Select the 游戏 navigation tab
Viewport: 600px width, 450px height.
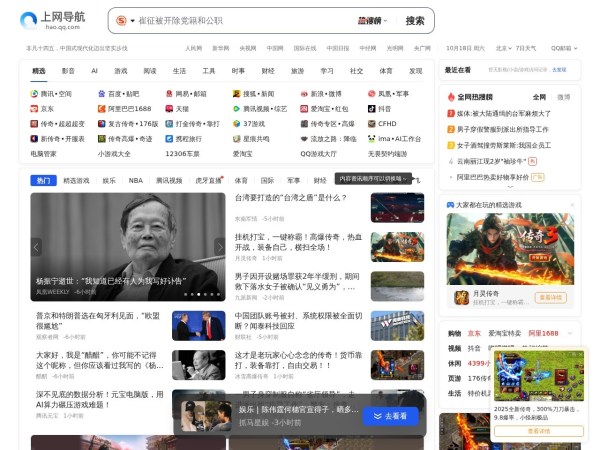coord(121,71)
